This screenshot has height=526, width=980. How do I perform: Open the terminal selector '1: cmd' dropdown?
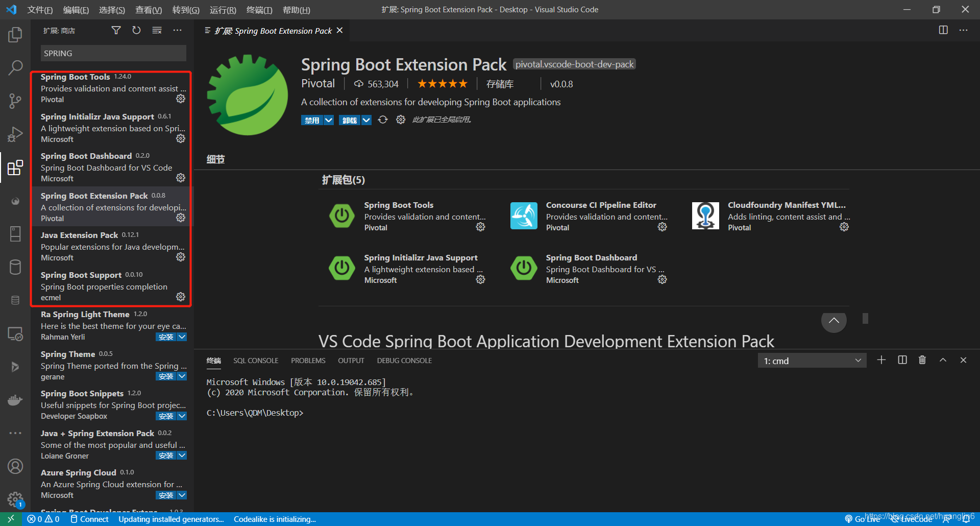(812, 361)
